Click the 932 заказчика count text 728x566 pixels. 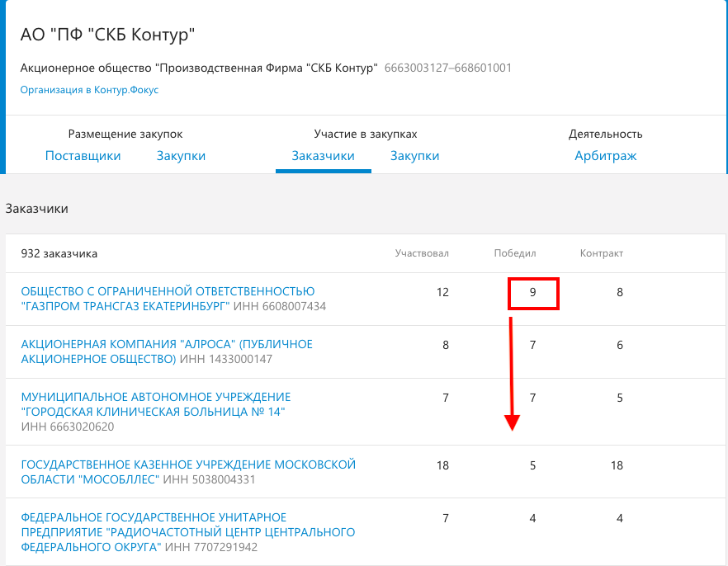(x=59, y=254)
